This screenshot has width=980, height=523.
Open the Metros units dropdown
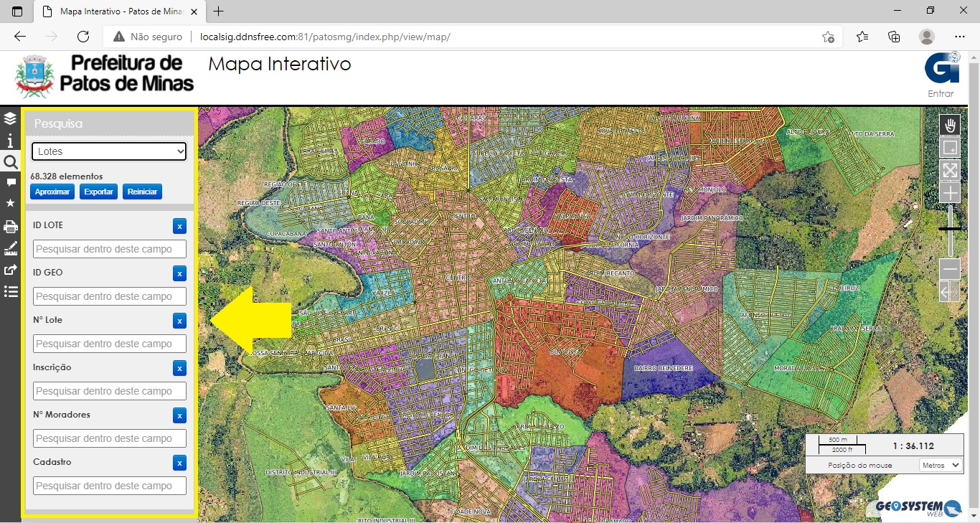coord(941,465)
